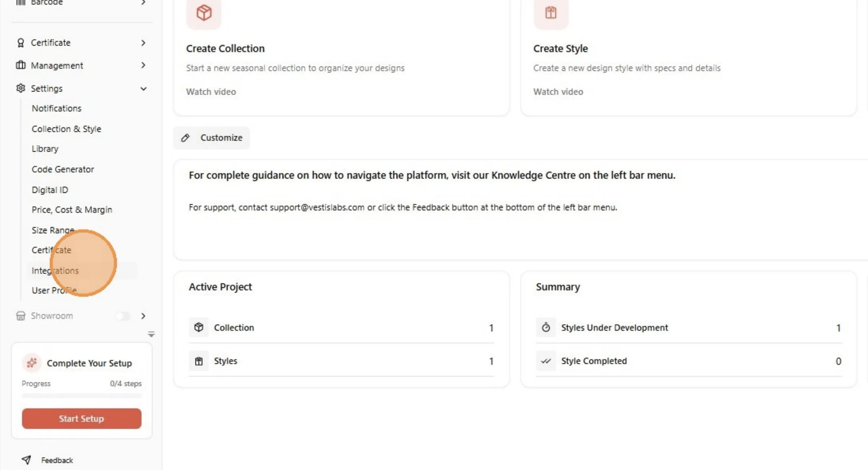Image resolution: width=868 pixels, height=470 pixels.
Task: Open Code Generator settings
Action: [63, 169]
